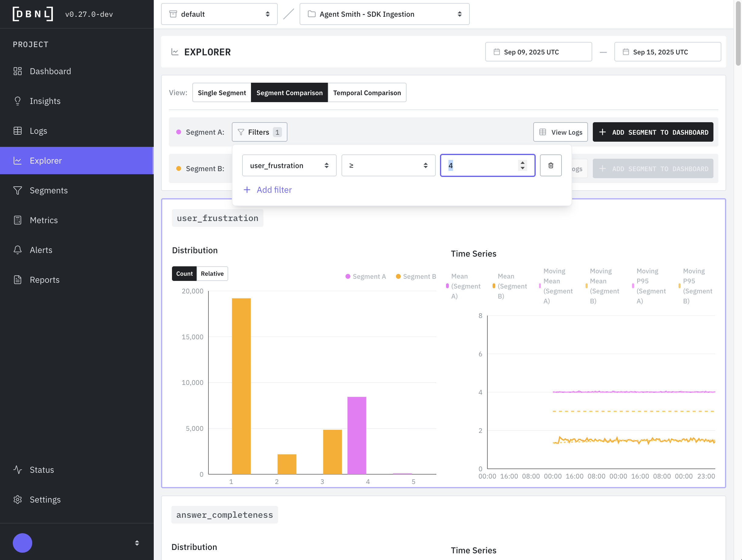Open Segments funnel icon in sidebar

pyautogui.click(x=17, y=190)
